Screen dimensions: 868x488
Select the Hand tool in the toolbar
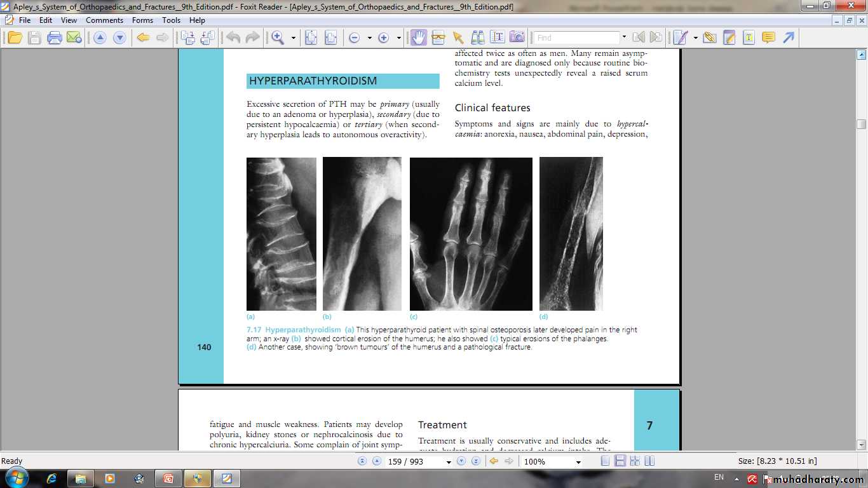pos(418,37)
